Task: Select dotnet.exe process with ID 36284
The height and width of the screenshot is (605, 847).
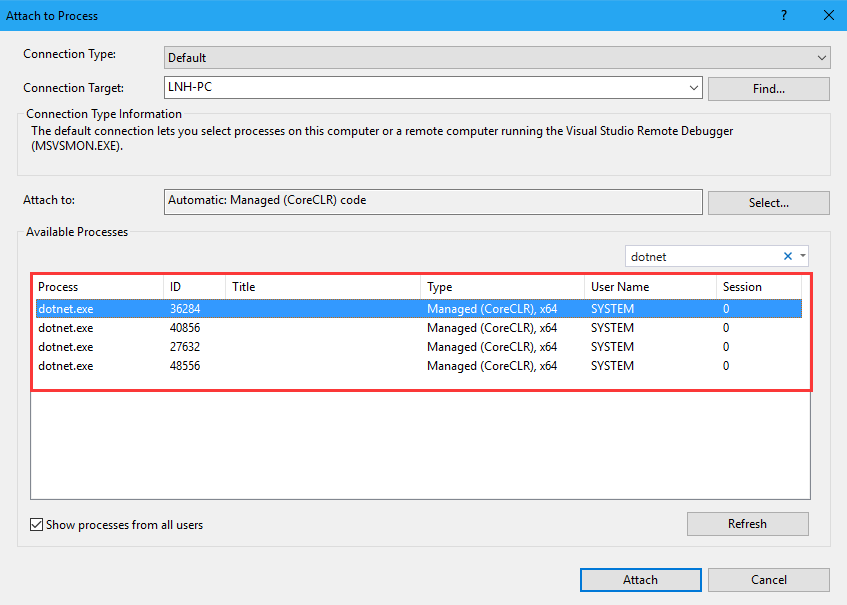Action: tap(419, 308)
